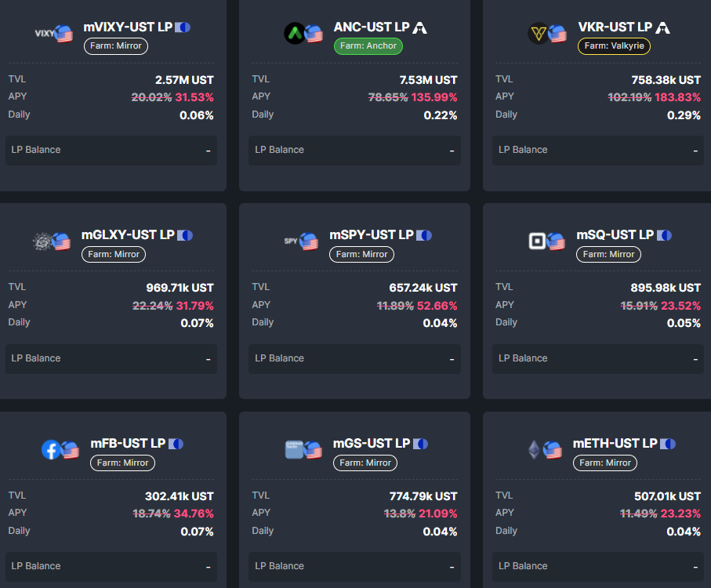This screenshot has height=588, width=711.
Task: Click the Ethereum mETH token icon
Action: coord(535,450)
